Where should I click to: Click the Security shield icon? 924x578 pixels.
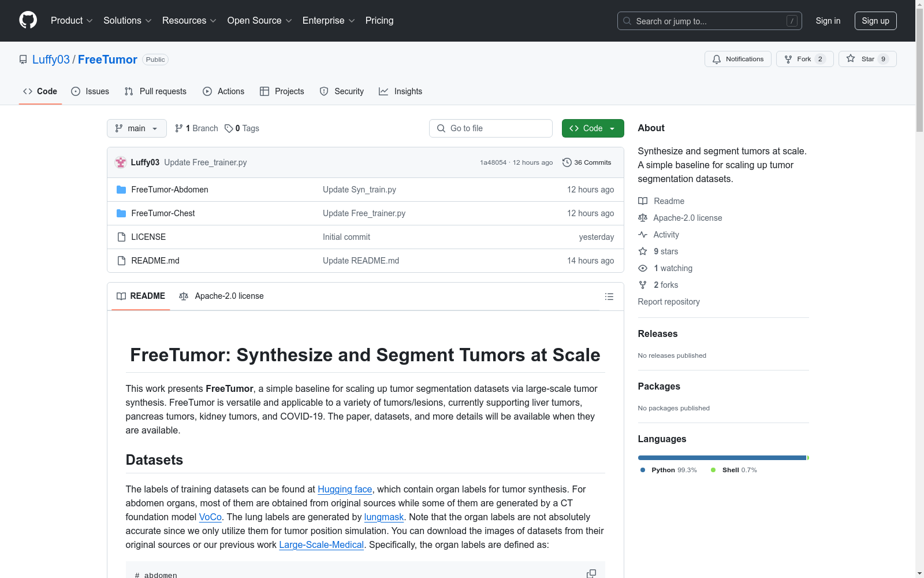[324, 91]
